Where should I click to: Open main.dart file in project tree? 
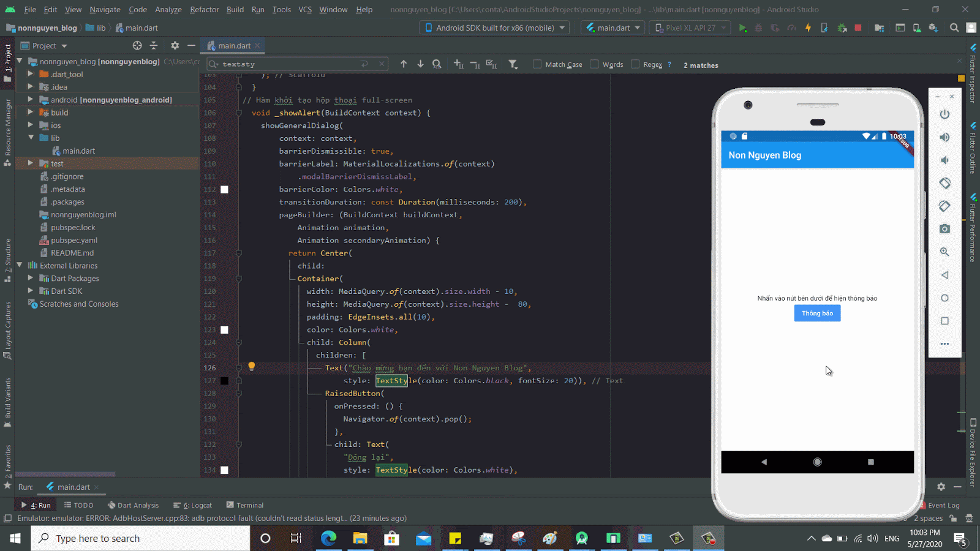click(x=78, y=151)
